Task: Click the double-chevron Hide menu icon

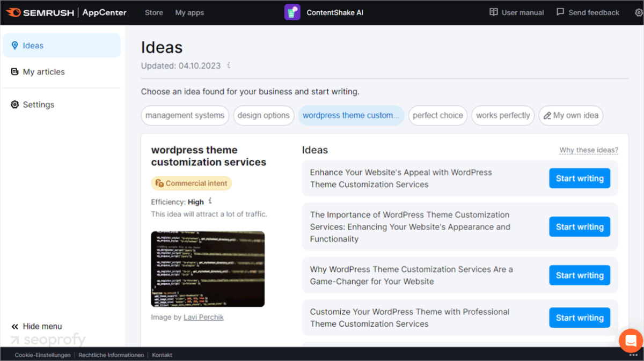Action: 15,327
